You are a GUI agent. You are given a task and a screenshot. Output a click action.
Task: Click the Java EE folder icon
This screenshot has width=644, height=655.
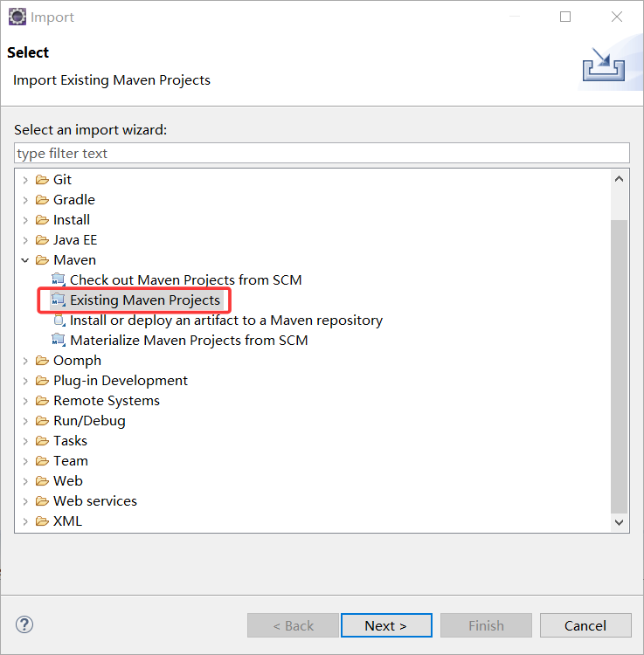42,240
